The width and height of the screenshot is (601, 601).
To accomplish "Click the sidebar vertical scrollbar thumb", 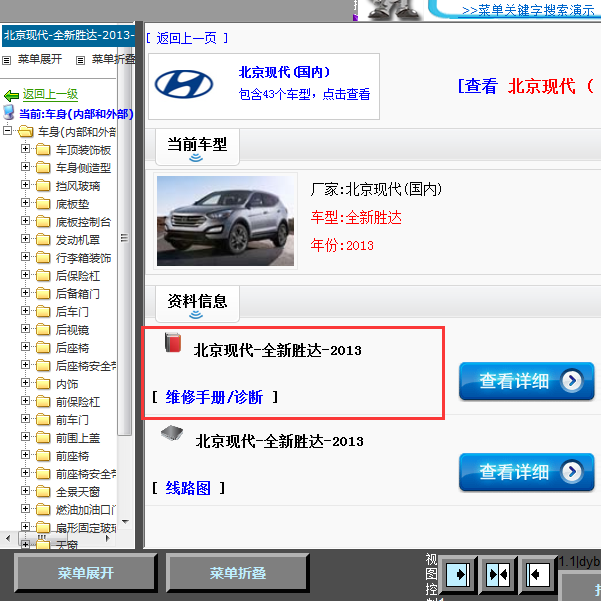I will pos(124,238).
